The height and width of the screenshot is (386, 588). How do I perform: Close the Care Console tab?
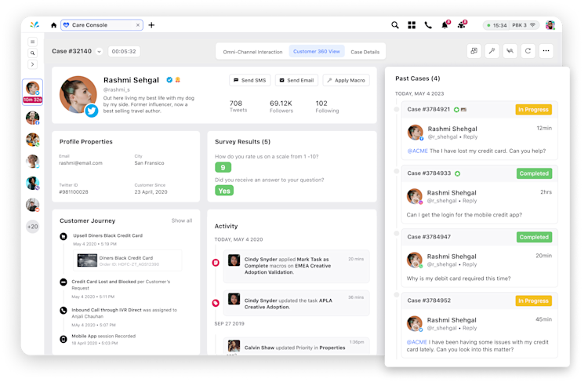point(138,25)
